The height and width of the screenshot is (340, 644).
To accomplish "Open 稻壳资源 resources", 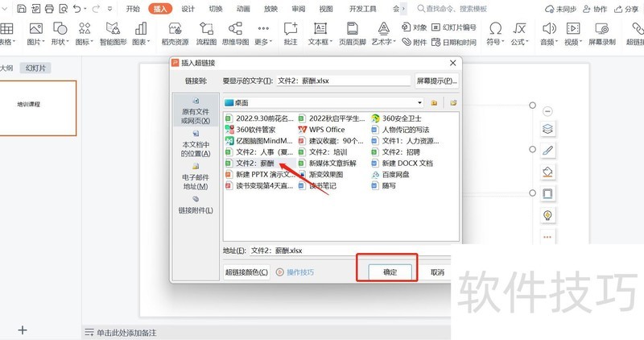I will (x=175, y=34).
